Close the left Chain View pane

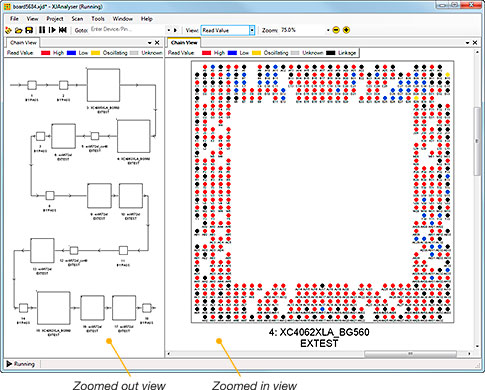pos(157,43)
